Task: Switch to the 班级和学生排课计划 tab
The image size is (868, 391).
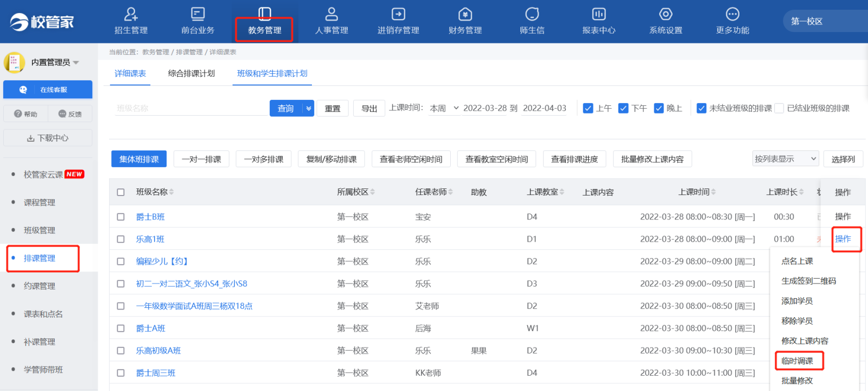Action: 272,73
